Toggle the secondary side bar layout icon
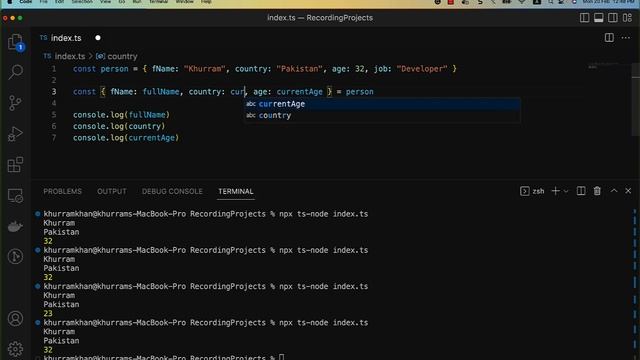 point(613,18)
